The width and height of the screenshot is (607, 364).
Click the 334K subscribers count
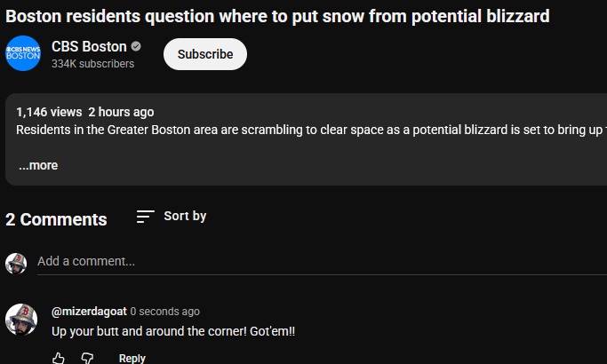point(92,64)
